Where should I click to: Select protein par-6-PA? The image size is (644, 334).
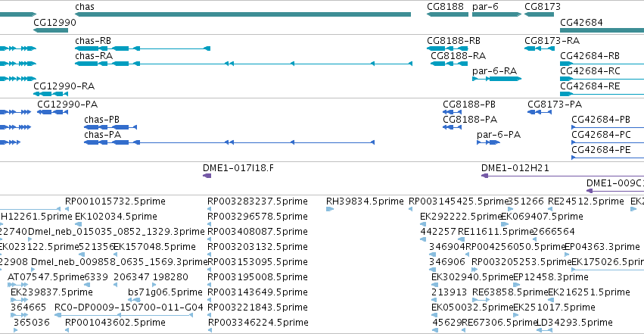(x=499, y=135)
